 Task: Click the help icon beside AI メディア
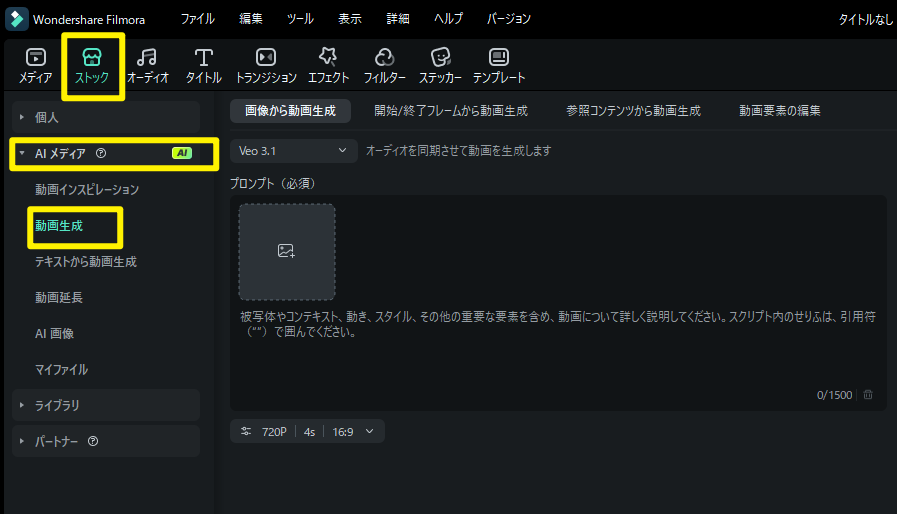pos(101,153)
